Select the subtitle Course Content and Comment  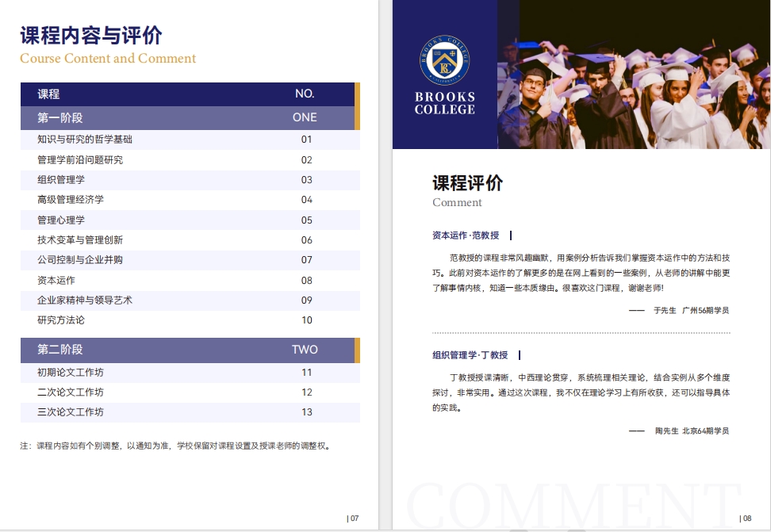point(108,58)
